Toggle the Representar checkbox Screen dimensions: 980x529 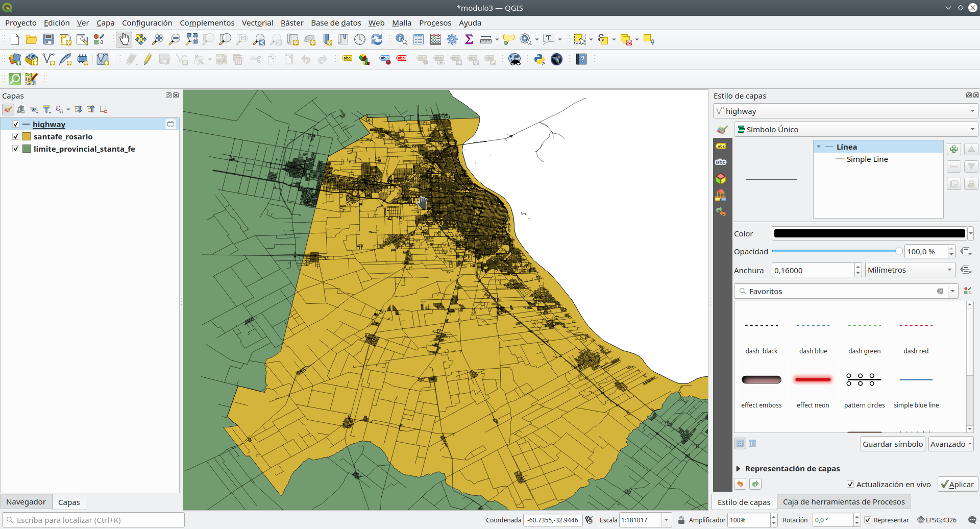coord(868,520)
